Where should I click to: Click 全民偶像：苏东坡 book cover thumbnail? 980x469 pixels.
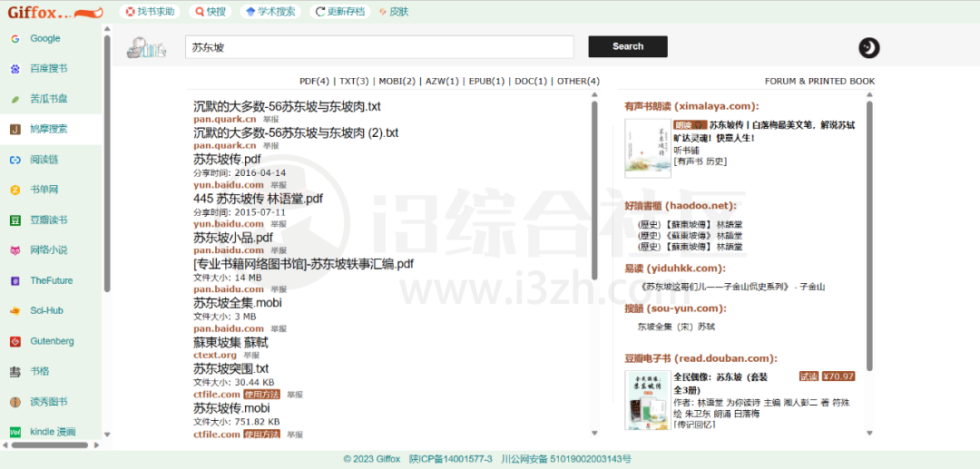click(648, 400)
